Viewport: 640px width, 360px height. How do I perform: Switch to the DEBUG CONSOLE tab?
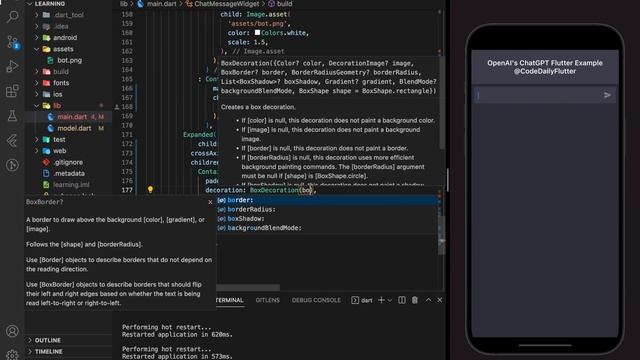coord(316,300)
